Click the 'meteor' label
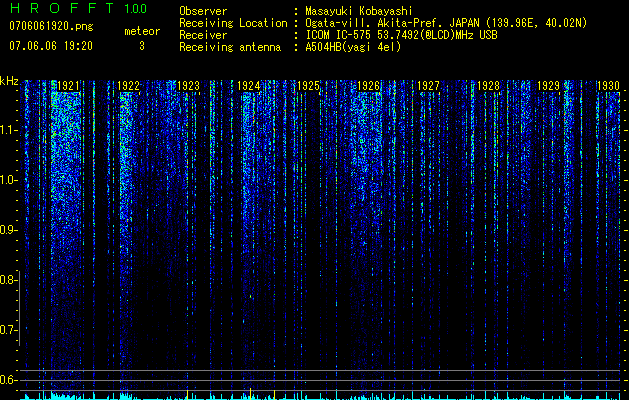 pyautogui.click(x=142, y=31)
